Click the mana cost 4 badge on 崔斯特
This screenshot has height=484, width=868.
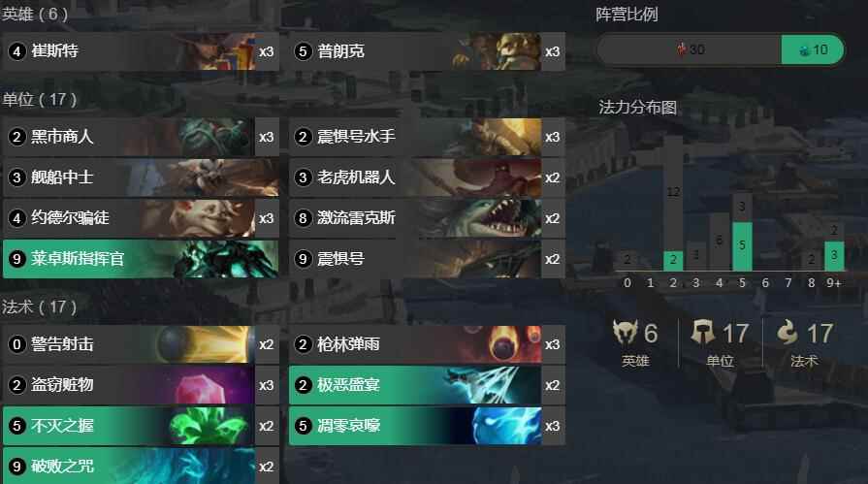[16, 51]
